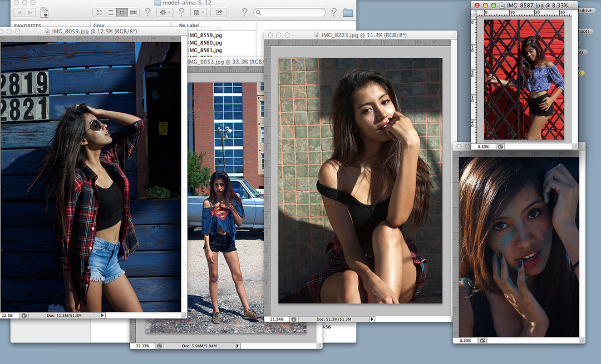Click resize grip of close-up portrait window
Screen dimensions: 601x364
(582, 340)
